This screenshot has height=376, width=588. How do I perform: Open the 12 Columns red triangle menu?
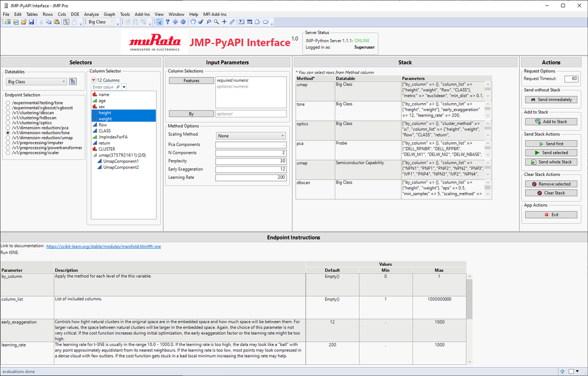click(94, 80)
